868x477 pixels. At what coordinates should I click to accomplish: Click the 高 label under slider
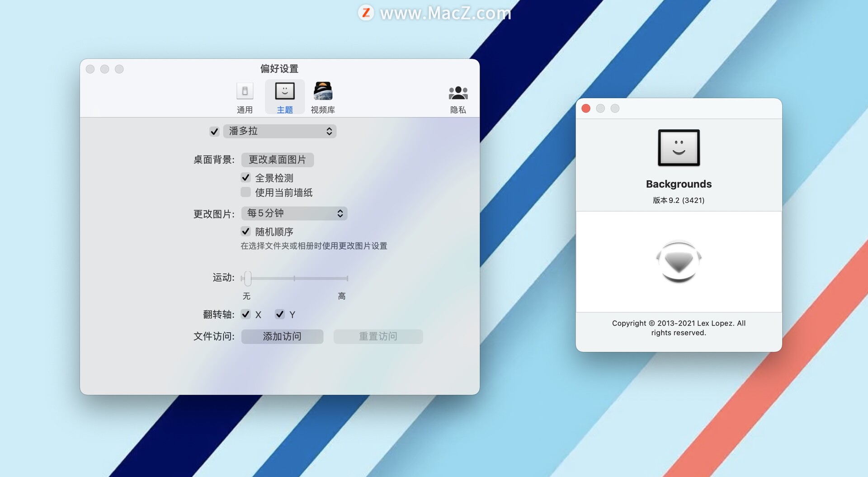(x=342, y=296)
